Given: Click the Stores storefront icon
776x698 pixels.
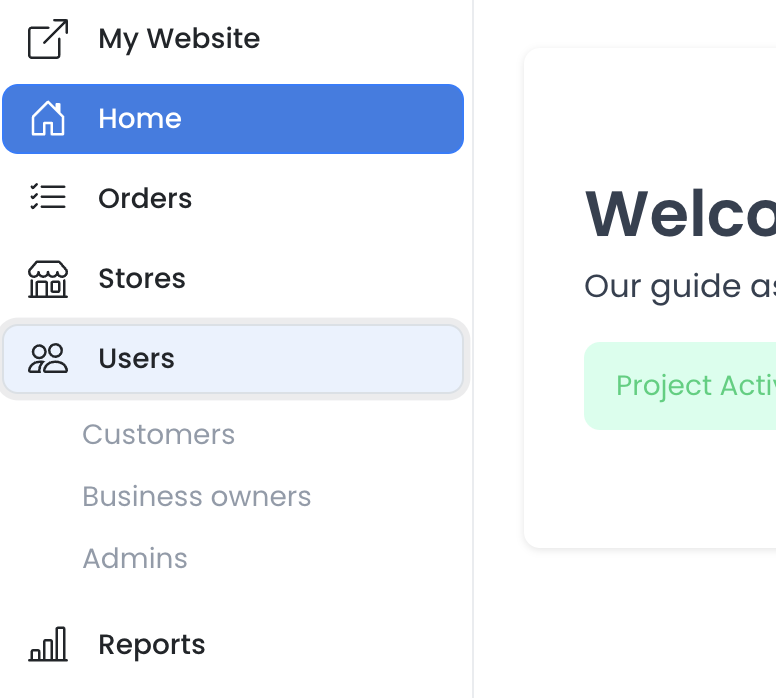Looking at the screenshot, I should pos(48,279).
